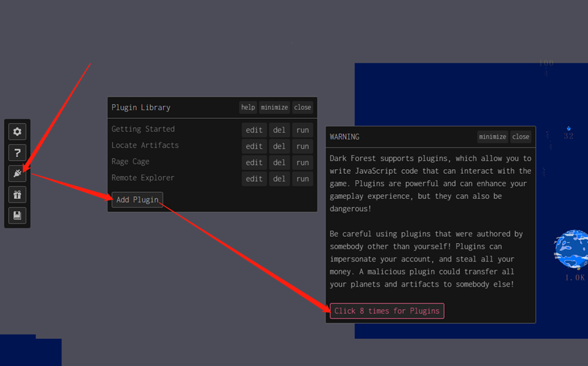Close the WARNING panel
The height and width of the screenshot is (366, 588).
coord(521,136)
